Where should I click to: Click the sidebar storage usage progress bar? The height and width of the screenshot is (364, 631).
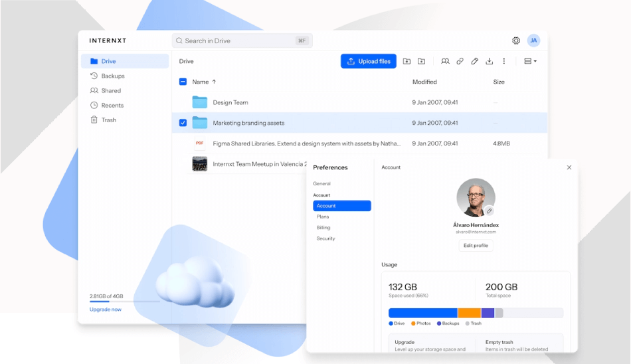pos(125,301)
